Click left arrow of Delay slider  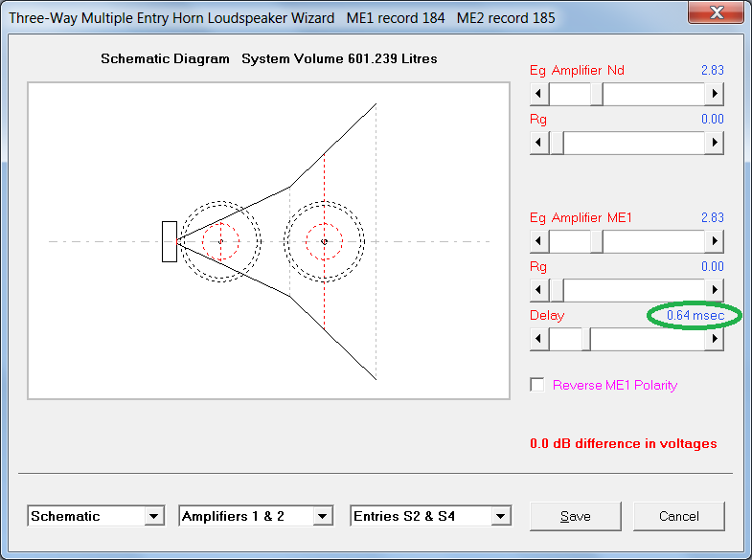click(539, 339)
